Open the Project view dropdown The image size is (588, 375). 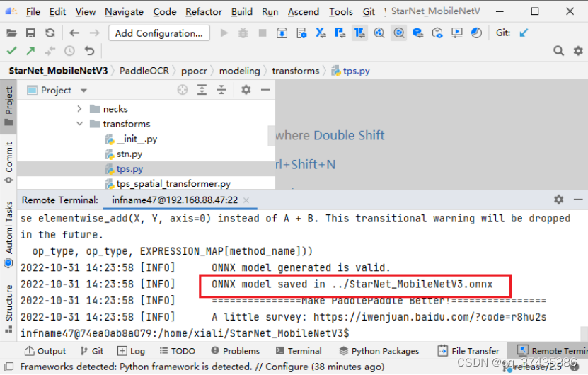click(x=83, y=91)
